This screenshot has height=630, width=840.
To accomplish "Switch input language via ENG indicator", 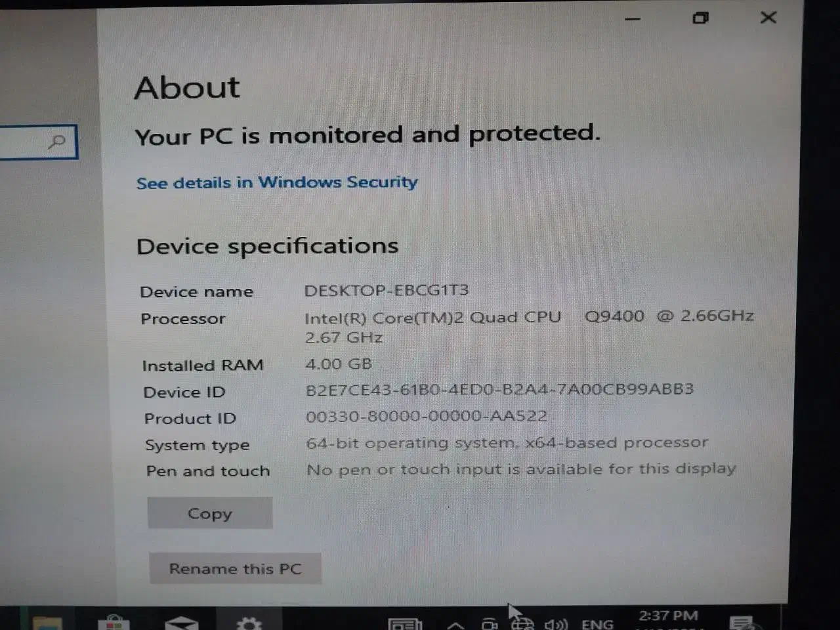I will tap(597, 624).
